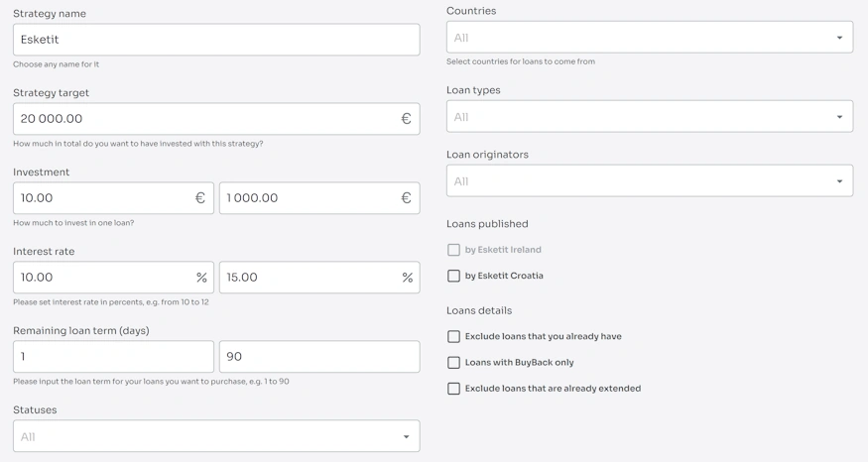Click minimum Remaining loan term field
Screen dimensions: 868x462
tap(113, 357)
